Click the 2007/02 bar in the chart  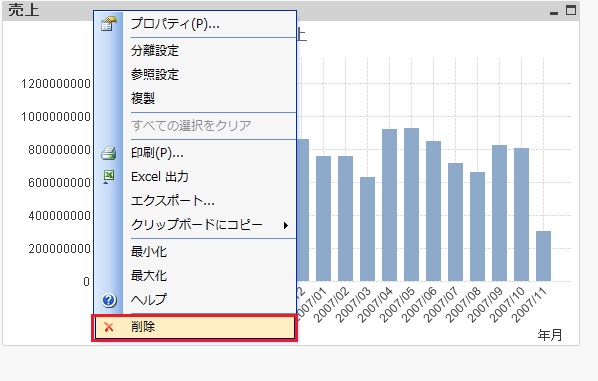click(346, 219)
